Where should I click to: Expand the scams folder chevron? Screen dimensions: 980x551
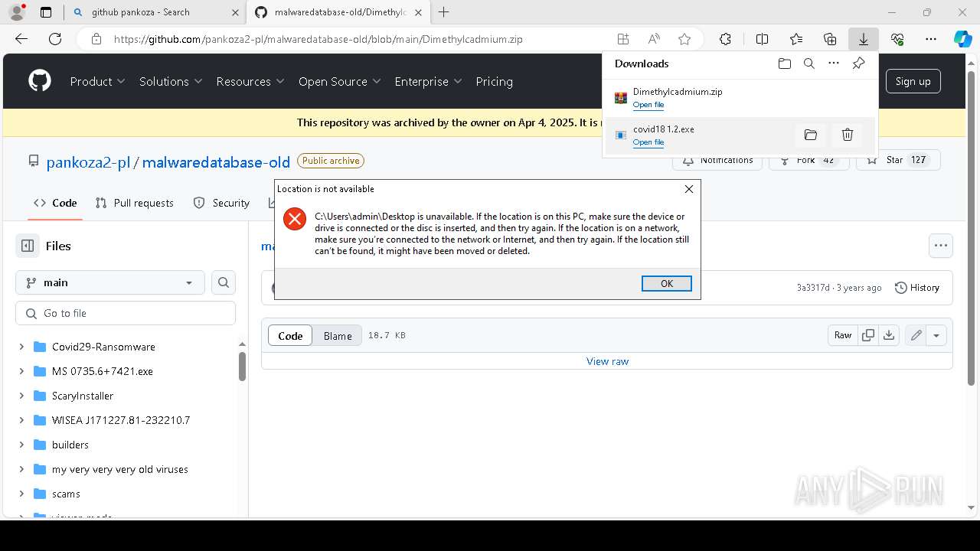point(21,494)
